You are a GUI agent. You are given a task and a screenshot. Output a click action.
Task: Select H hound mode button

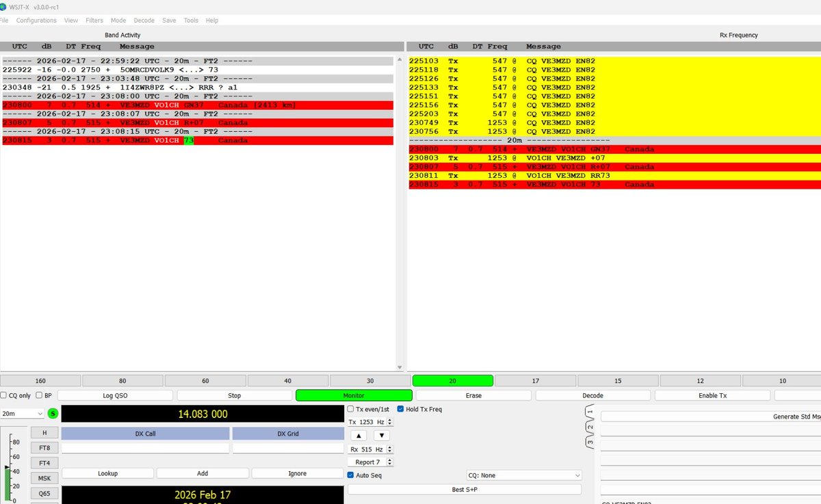click(x=44, y=433)
